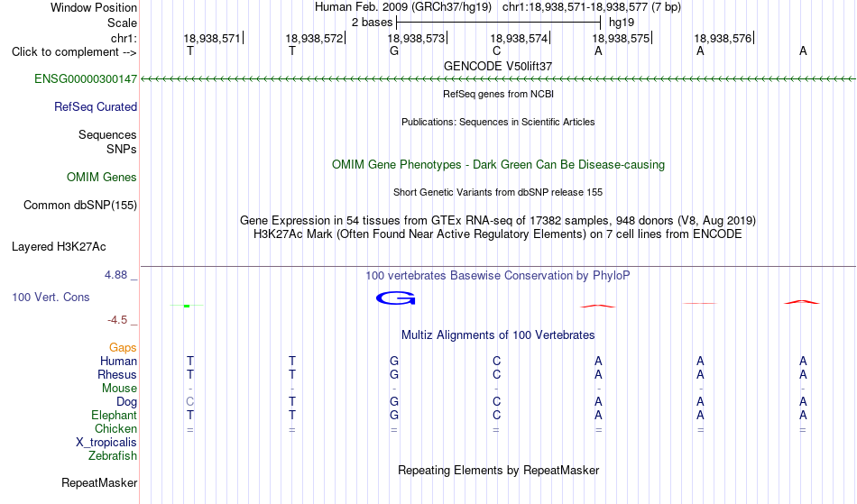Click the GTEx Gene Expression title line
This screenshot has width=857, height=504.
coord(498,221)
